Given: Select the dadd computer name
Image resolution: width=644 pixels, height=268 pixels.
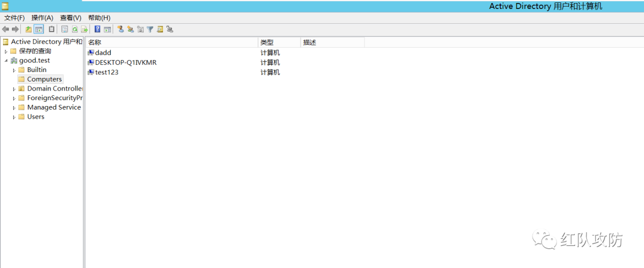Looking at the screenshot, I should pos(103,52).
